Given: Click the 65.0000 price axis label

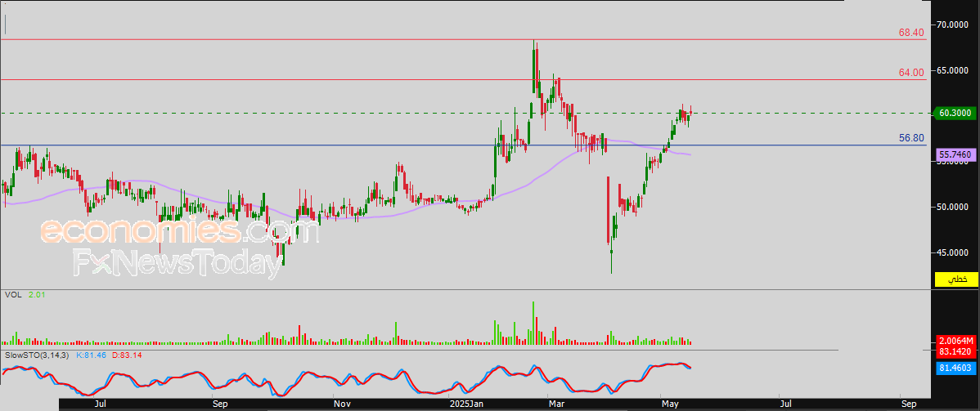Looking at the screenshot, I should pyautogui.click(x=953, y=70).
